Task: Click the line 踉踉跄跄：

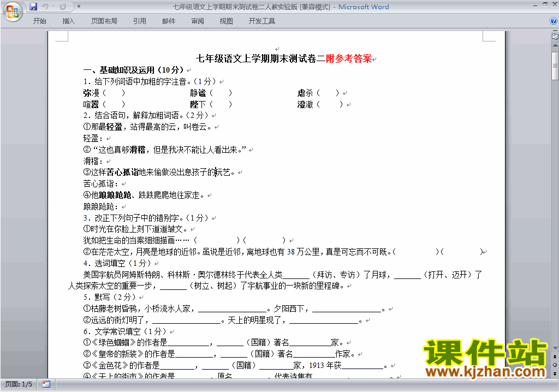Action: (x=100, y=206)
